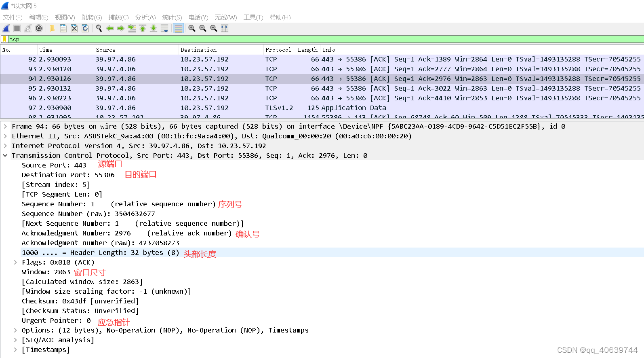Select the Urgent Pointer: 0 field
644x358 pixels.
(56, 321)
